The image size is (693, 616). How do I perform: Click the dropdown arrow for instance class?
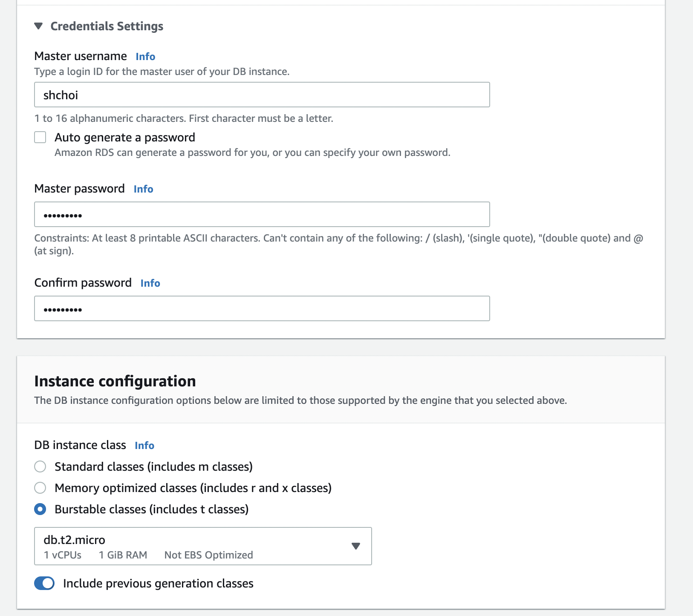click(356, 546)
